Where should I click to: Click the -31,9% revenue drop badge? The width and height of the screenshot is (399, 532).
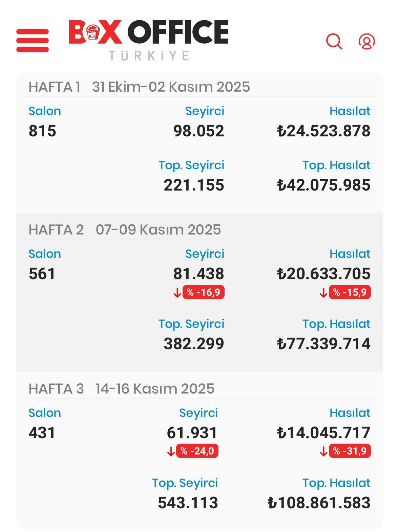350,451
